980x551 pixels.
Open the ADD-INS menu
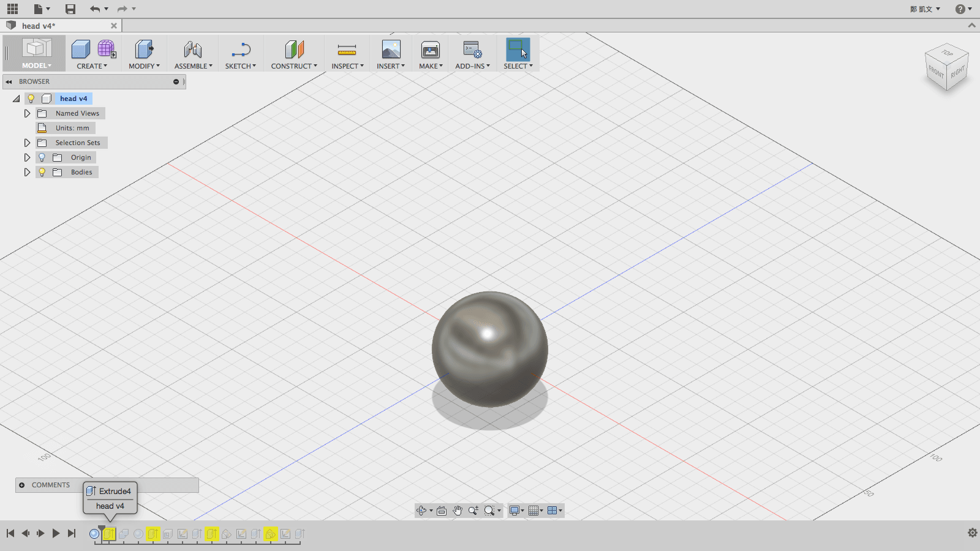(x=472, y=66)
